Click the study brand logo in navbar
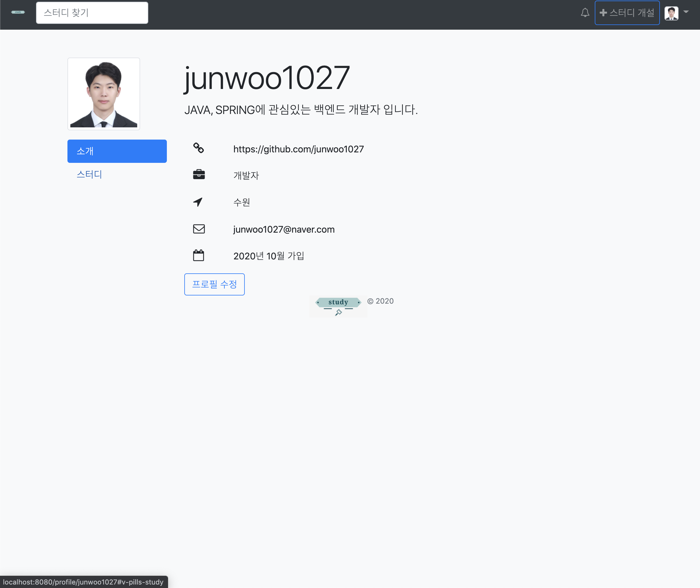Screen dimensions: 700x588 pos(18,12)
